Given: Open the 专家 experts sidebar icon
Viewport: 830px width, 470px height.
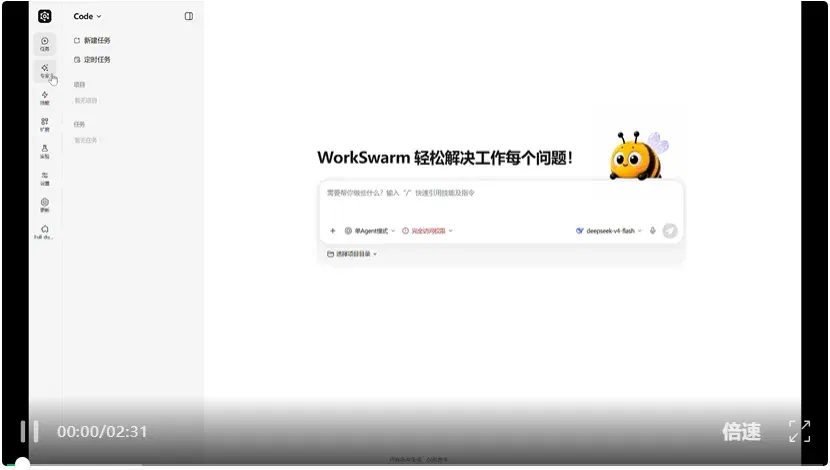Looking at the screenshot, I should point(45,71).
